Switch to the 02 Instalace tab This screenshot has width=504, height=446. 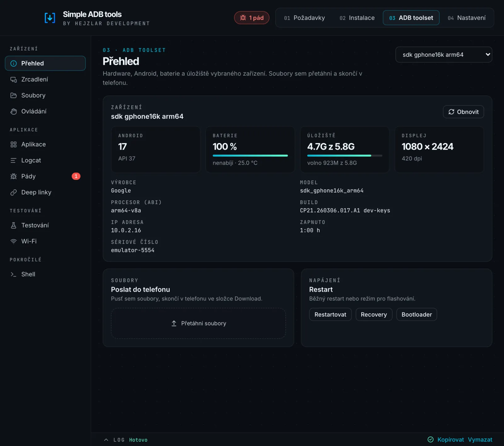pos(357,18)
